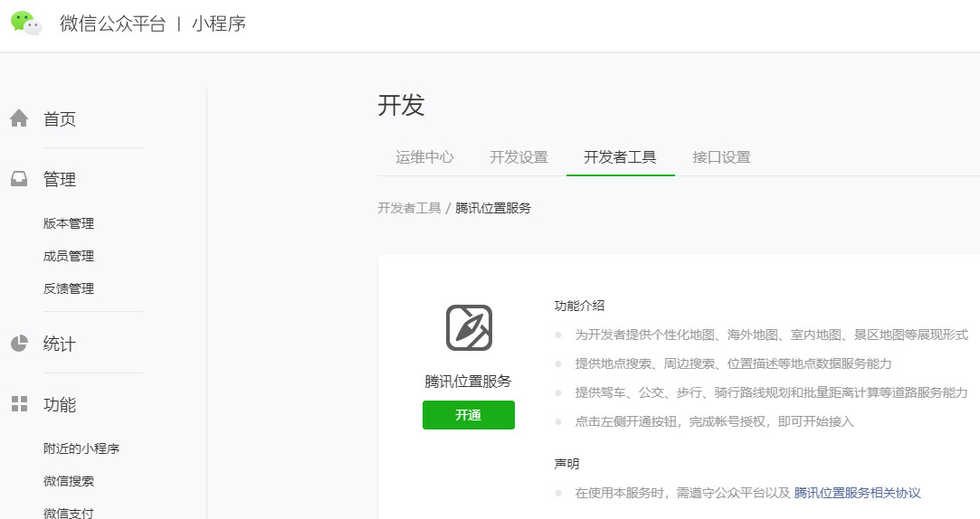
Task: Click the 微信公众平台 header title
Action: click(113, 24)
